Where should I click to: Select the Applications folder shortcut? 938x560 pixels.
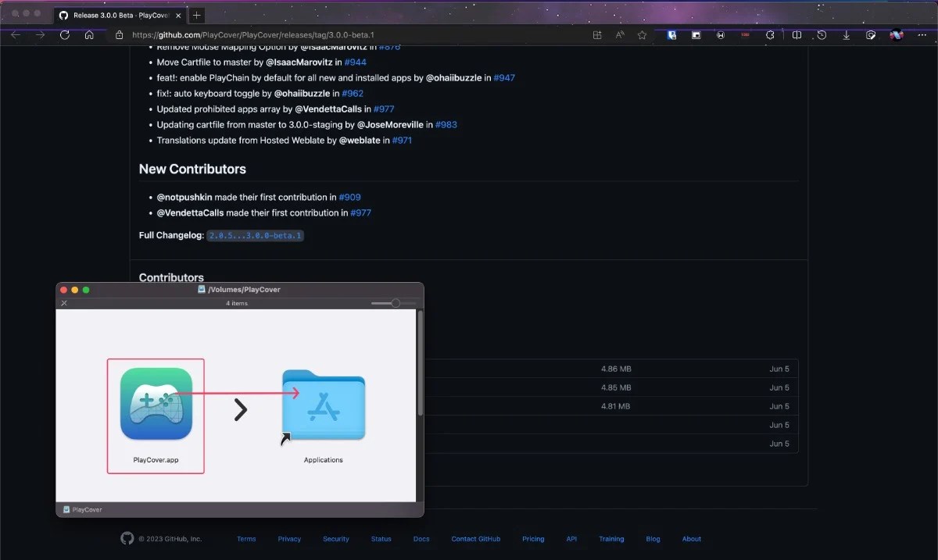click(324, 405)
